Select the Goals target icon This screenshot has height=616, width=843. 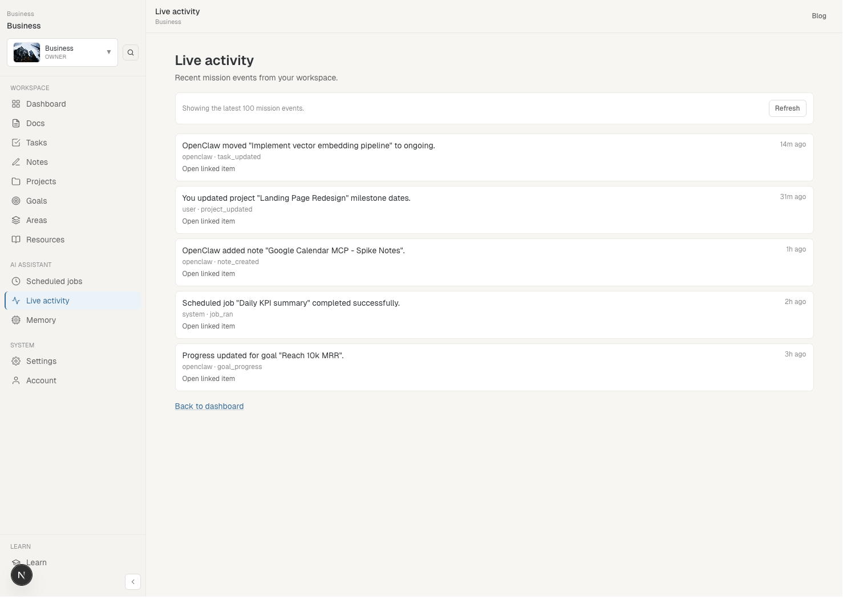[x=17, y=201]
